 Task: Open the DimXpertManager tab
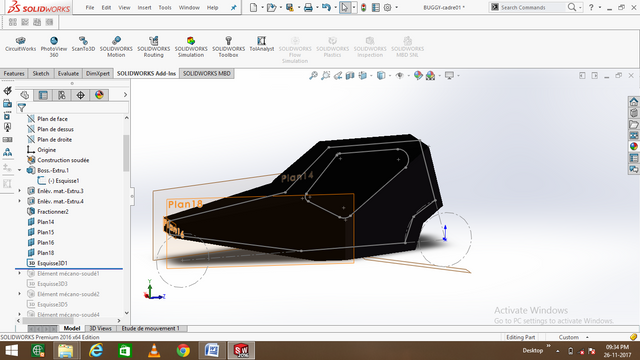[80, 95]
